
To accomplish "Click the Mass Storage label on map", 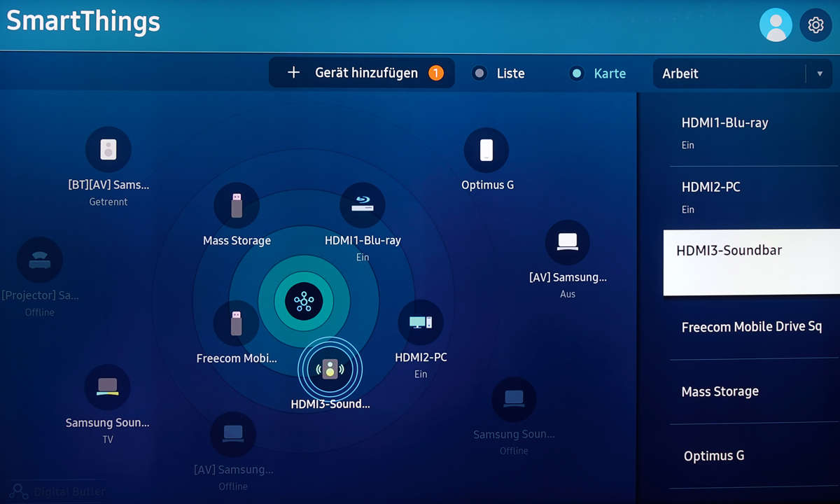I will pos(237,240).
